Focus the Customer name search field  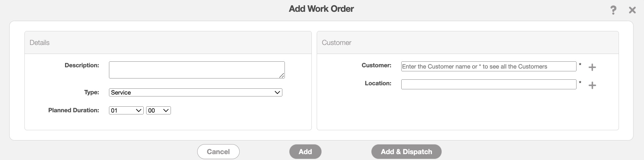pyautogui.click(x=488, y=66)
